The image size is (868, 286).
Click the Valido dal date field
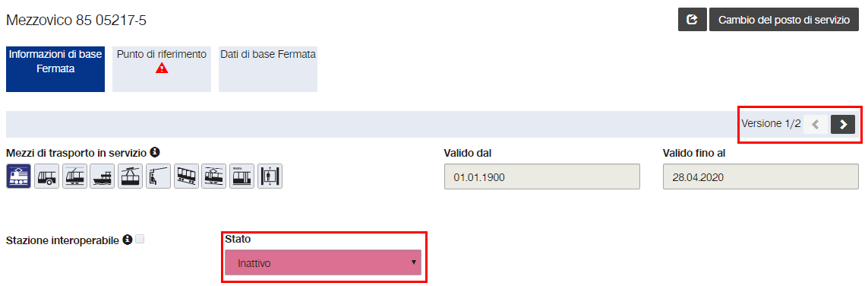pyautogui.click(x=542, y=176)
